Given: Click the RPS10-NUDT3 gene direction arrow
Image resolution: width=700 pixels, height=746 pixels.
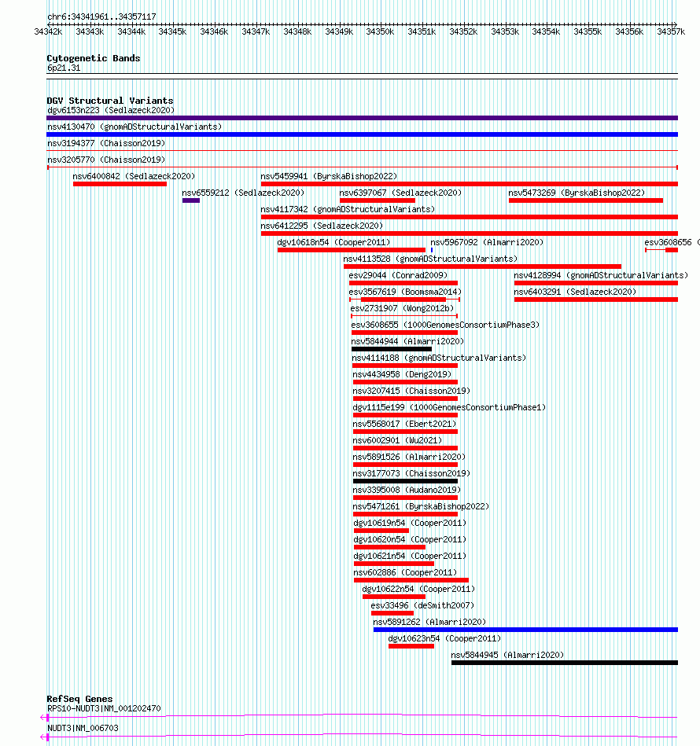Looking at the screenshot, I should tap(44, 717).
